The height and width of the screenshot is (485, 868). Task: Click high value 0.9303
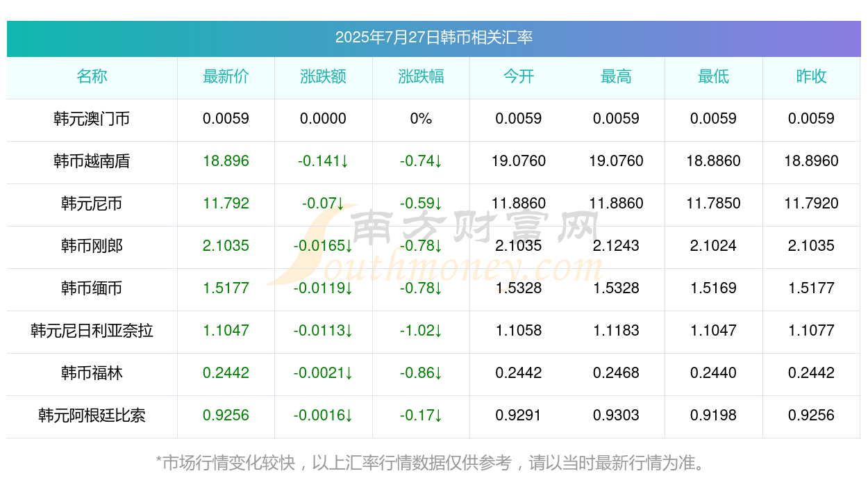coord(616,416)
